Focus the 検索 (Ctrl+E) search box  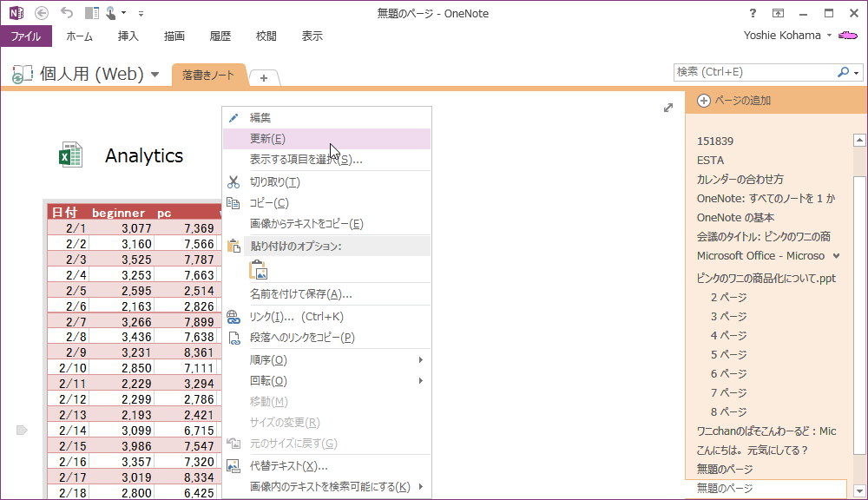[x=755, y=72]
